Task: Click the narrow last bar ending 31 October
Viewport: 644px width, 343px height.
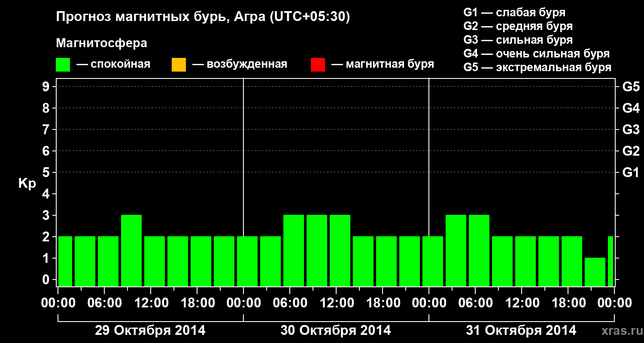Action: (x=611, y=261)
